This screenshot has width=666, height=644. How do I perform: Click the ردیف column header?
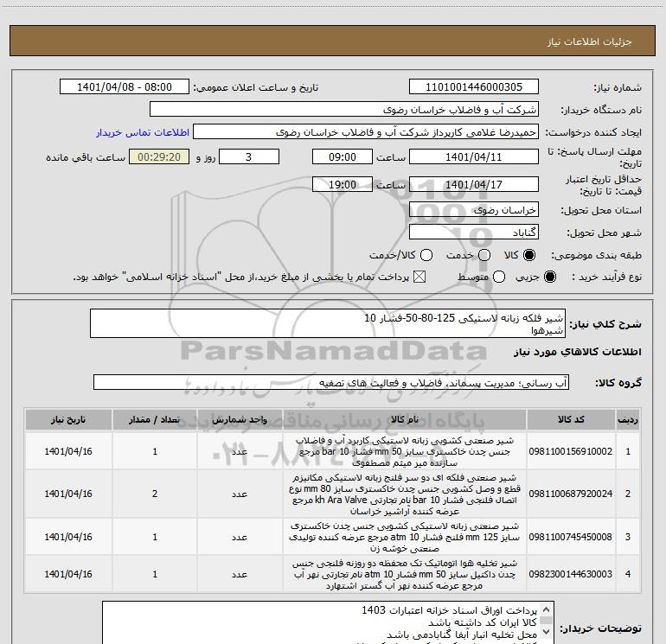click(x=628, y=420)
